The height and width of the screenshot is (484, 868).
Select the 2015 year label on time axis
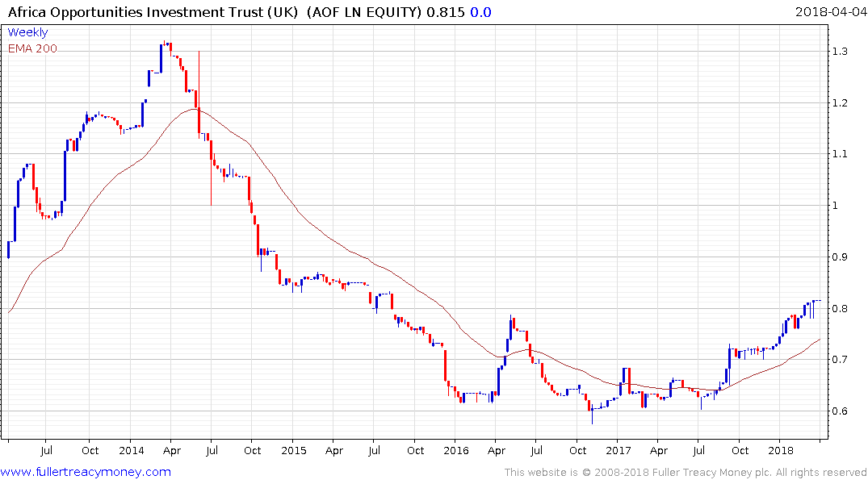pos(293,450)
